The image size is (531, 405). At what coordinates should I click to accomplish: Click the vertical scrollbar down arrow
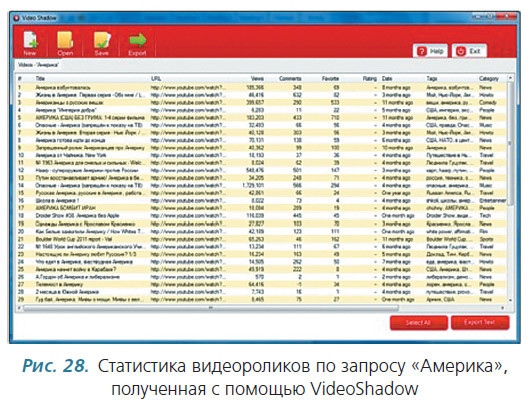pos(510,300)
